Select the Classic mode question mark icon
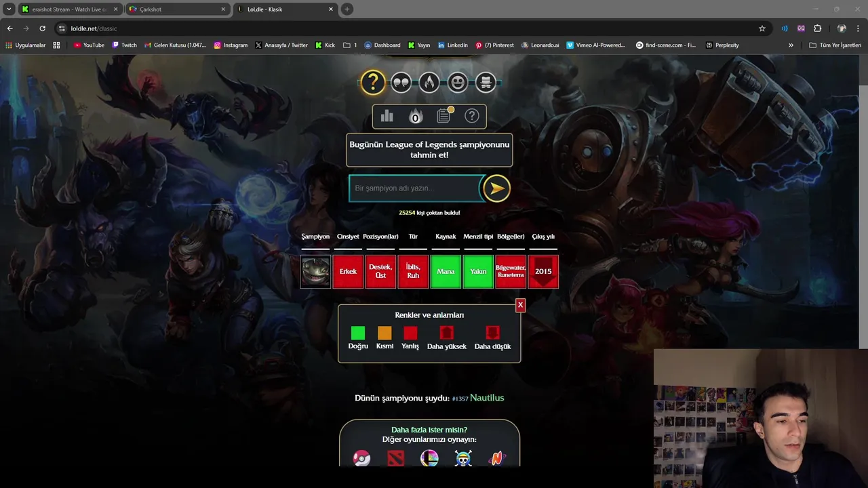868x488 pixels. 372,82
